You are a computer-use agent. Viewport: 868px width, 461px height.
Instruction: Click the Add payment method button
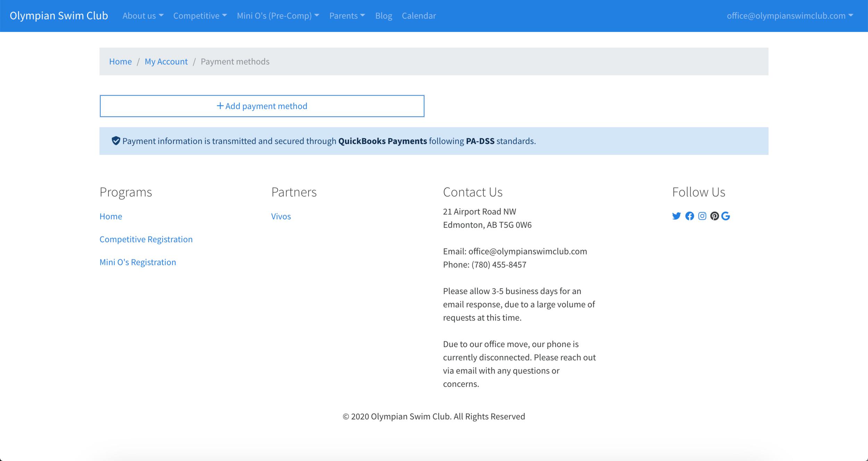click(x=262, y=106)
